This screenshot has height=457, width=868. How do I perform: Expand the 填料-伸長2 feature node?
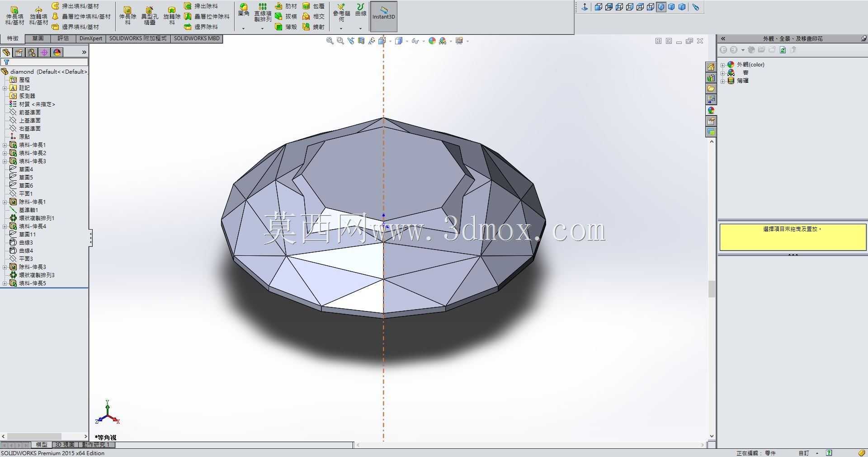pyautogui.click(x=5, y=153)
